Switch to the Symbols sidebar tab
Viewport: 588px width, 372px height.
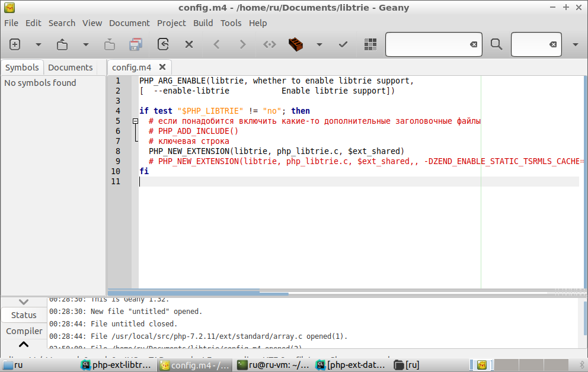(x=22, y=68)
